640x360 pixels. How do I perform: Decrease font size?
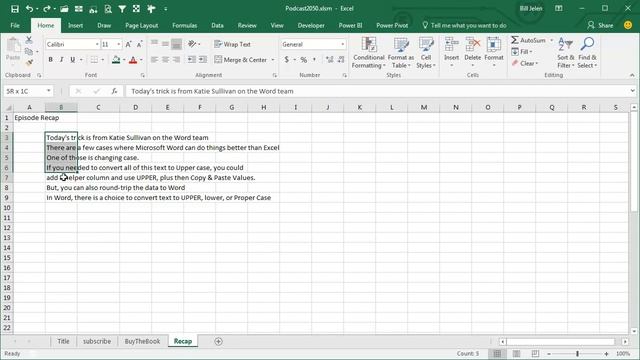[x=139, y=44]
